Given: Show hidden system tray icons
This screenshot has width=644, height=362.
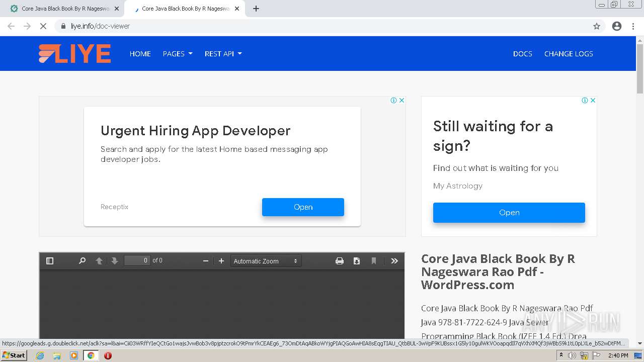Looking at the screenshot, I should tap(561, 355).
